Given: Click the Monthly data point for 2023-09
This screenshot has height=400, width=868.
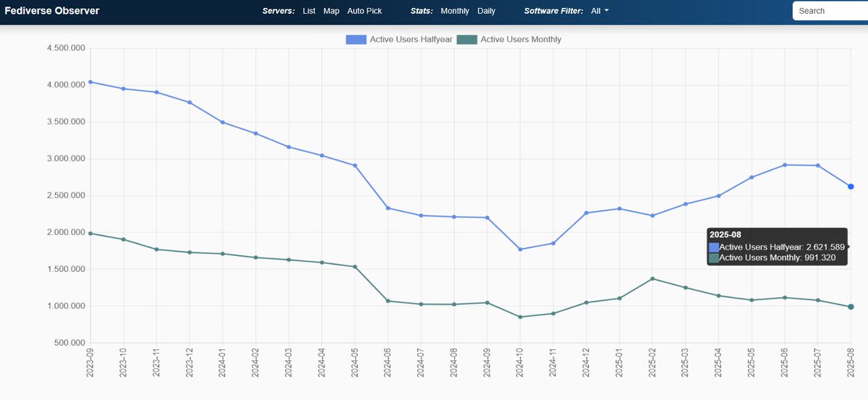Looking at the screenshot, I should pos(90,233).
